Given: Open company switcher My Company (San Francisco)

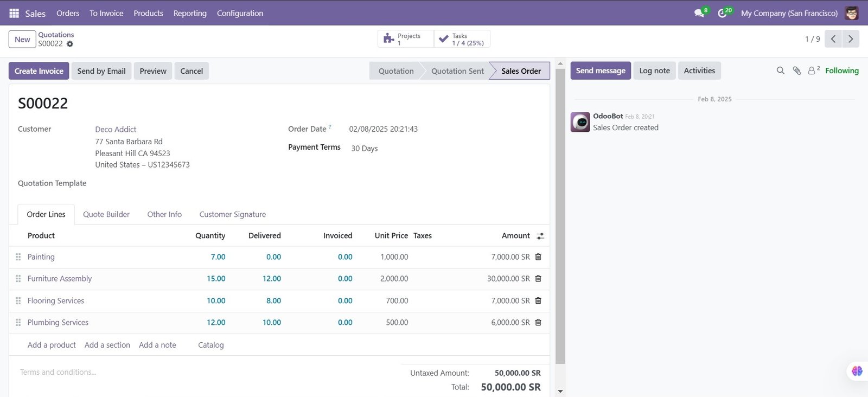Looking at the screenshot, I should 789,13.
